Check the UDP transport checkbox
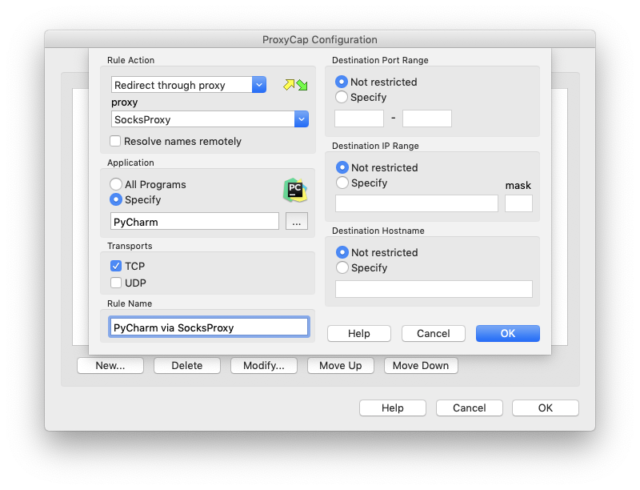The height and width of the screenshot is (490, 640). click(116, 283)
